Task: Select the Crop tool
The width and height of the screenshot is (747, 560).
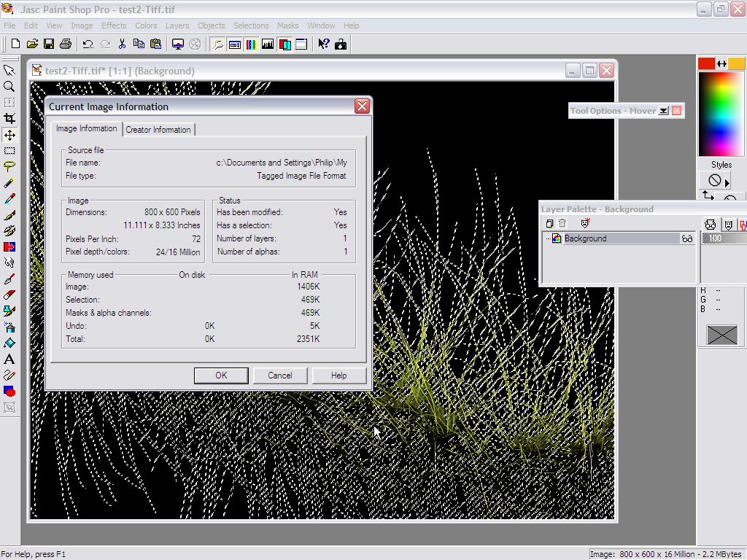Action: (x=9, y=119)
